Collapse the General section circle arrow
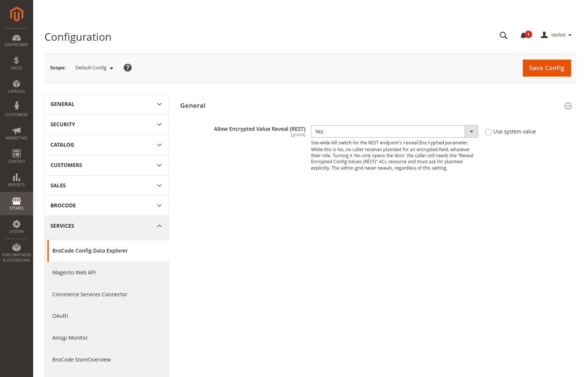Viewport: 588px width, 377px height. pyautogui.click(x=568, y=106)
